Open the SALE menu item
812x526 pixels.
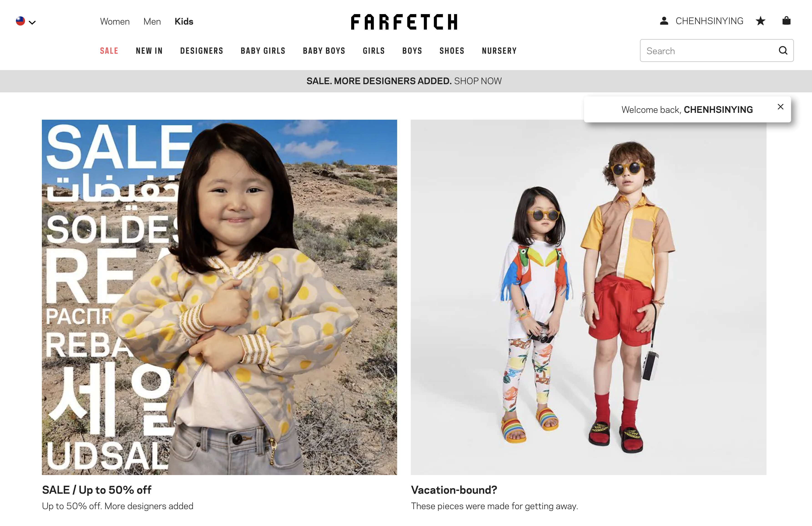[109, 51]
